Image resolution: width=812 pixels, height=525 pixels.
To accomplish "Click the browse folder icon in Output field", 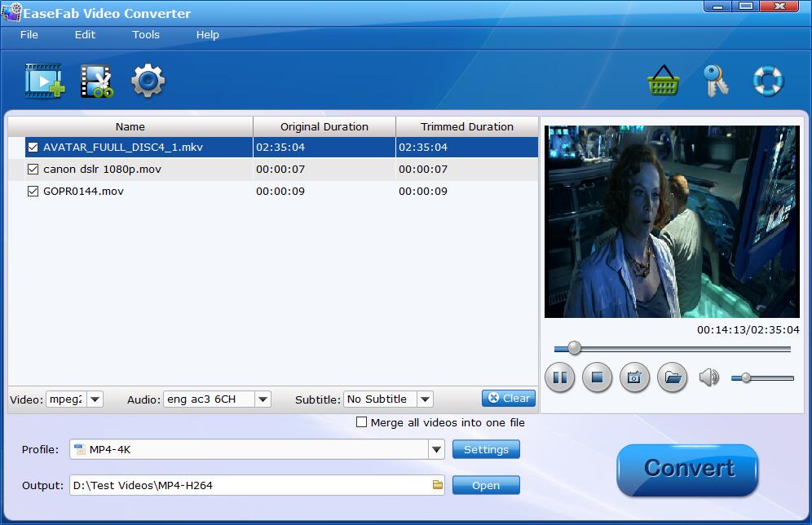I will tap(438, 484).
